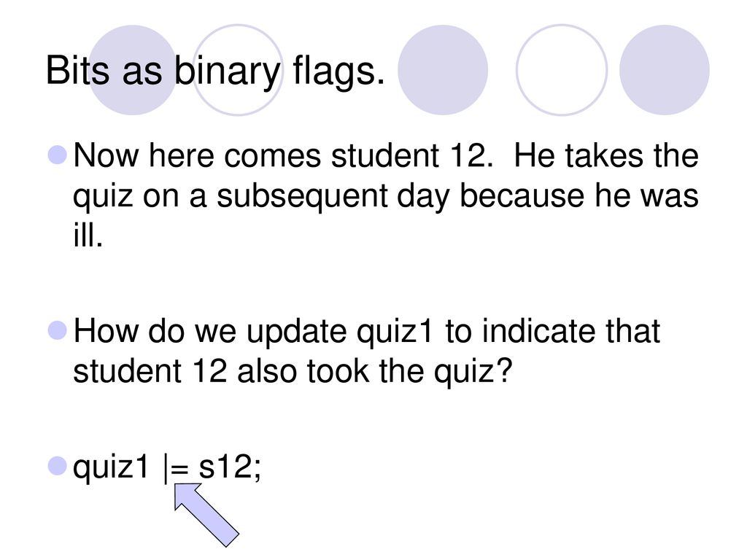Screen dimensions: 747x560
Task: Click the empty outlined circle near right
Action: pyautogui.click(x=562, y=70)
